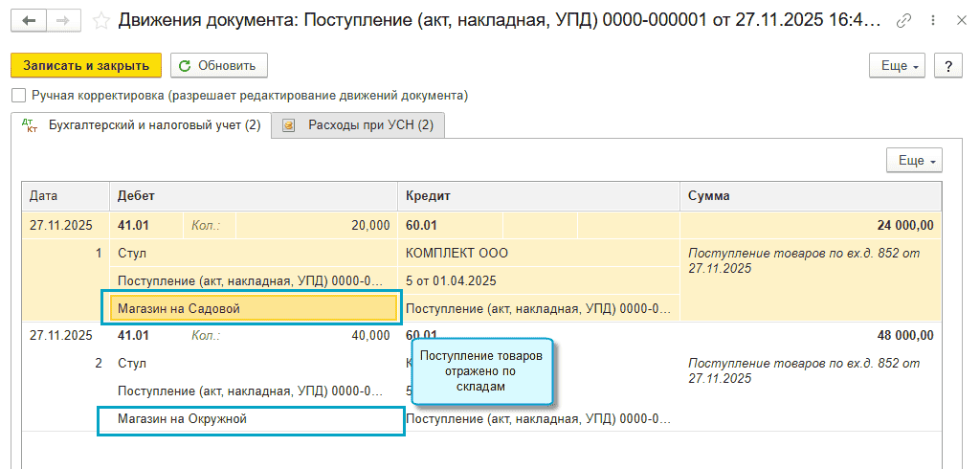Enable the Ручная корректировка checkbox
Viewport: 980px width, 469px height.
tap(17, 96)
